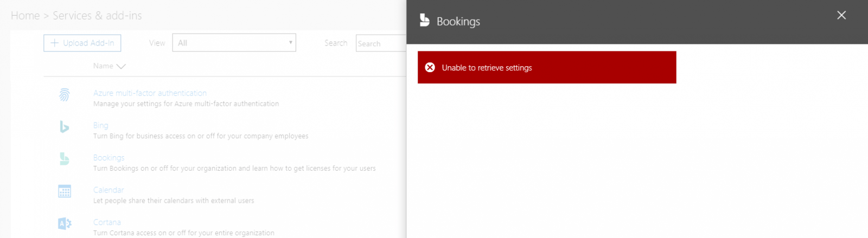Sort list by Name column chevron
Screen dimensions: 868x238
coord(121,66)
